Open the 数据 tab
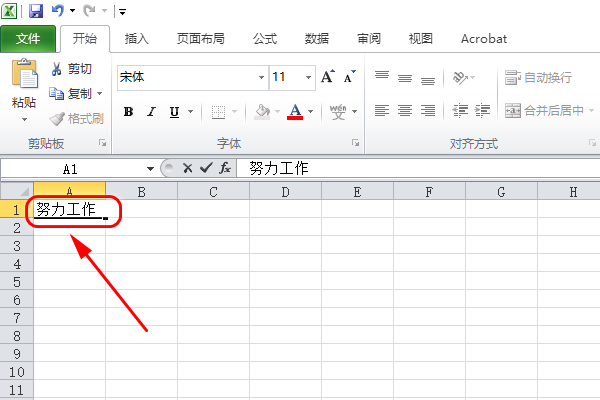The height and width of the screenshot is (400, 600). (x=316, y=39)
